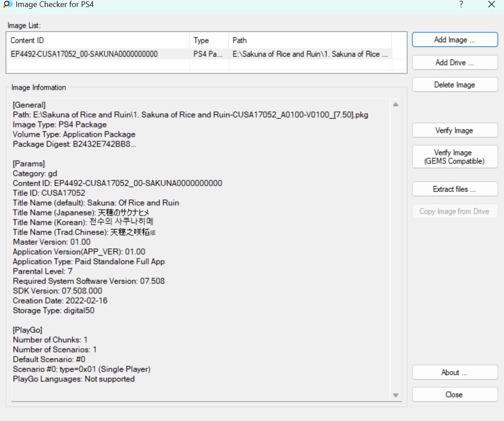Click Number of Scenarios: 1 line
Image resolution: width=504 pixels, height=421 pixels.
pyautogui.click(x=55, y=350)
